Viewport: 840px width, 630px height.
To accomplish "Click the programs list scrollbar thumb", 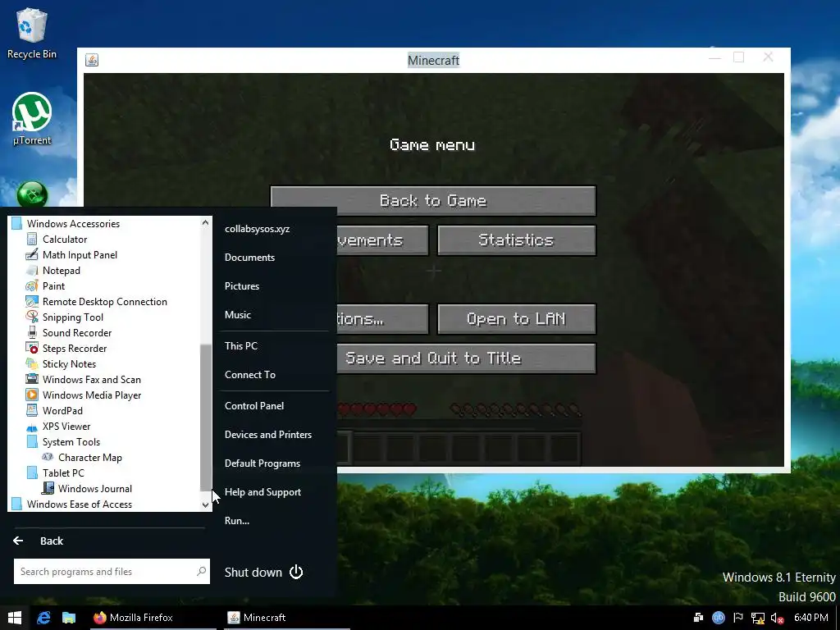I will tap(205, 417).
